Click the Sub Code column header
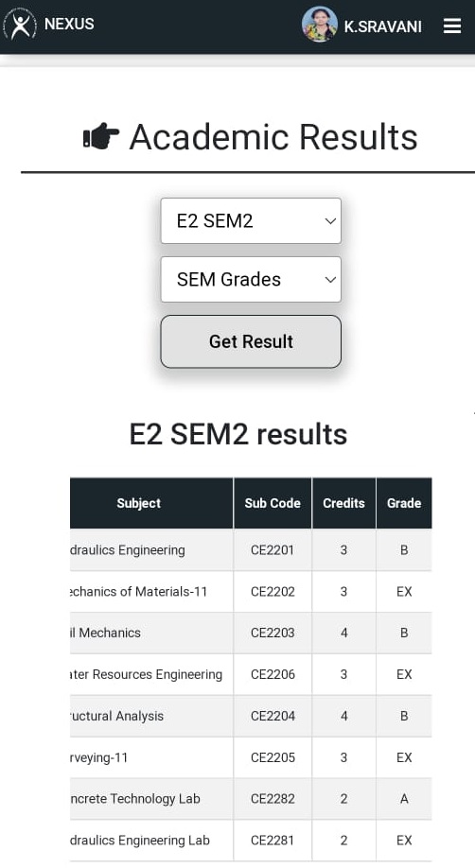 (x=273, y=503)
